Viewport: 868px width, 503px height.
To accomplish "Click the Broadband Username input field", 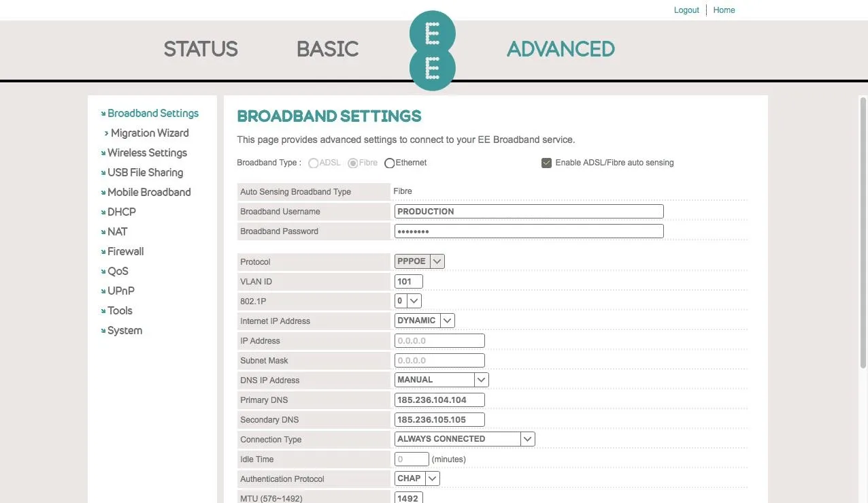I will pyautogui.click(x=529, y=211).
